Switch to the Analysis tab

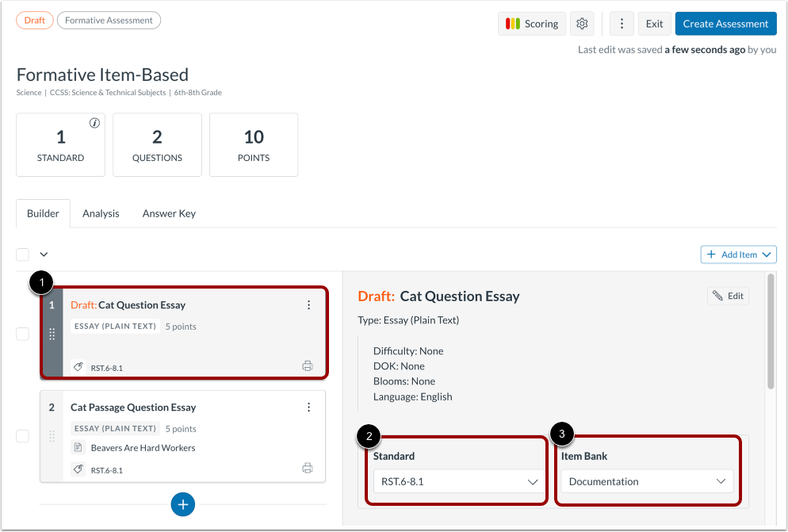[101, 213]
